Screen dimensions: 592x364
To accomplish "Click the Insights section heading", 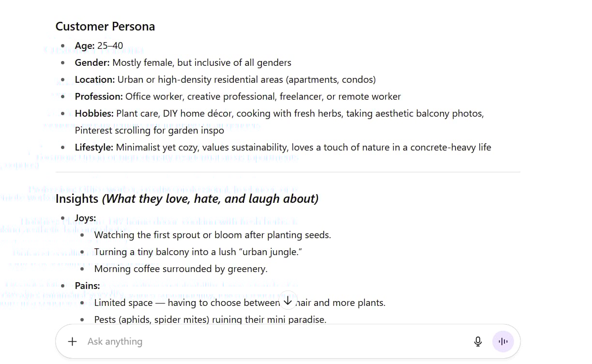I will 187,198.
